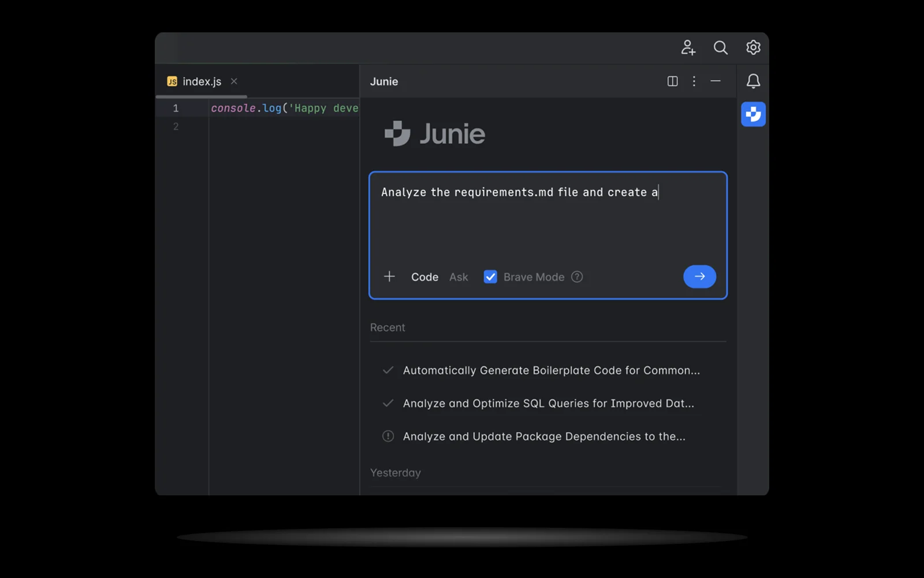The height and width of the screenshot is (578, 924).
Task: Open Junie panel options kebab menu
Action: point(694,81)
